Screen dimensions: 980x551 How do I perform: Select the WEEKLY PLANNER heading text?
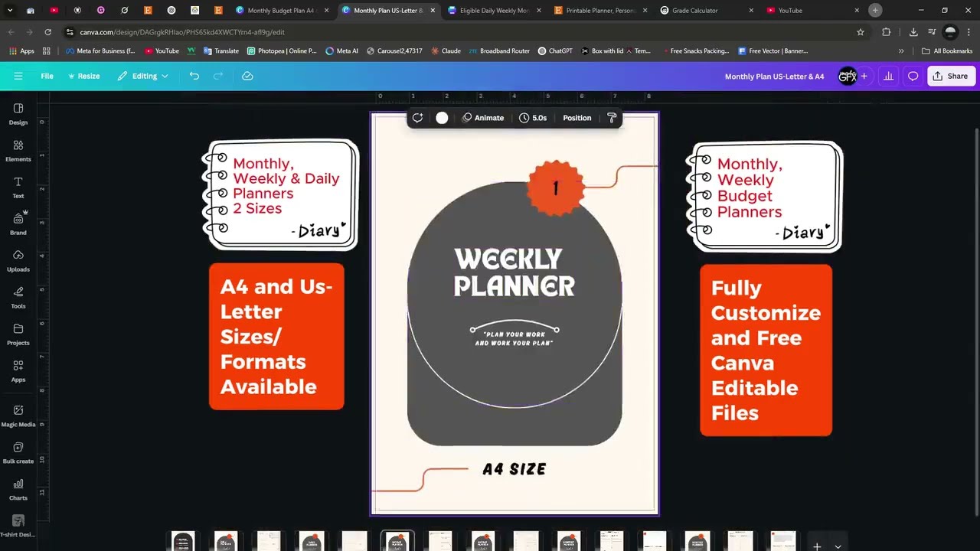tap(514, 272)
